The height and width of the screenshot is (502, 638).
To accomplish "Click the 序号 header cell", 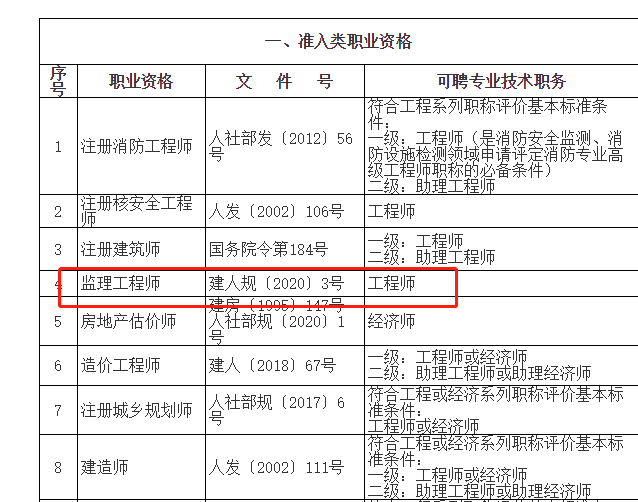I will [58, 81].
